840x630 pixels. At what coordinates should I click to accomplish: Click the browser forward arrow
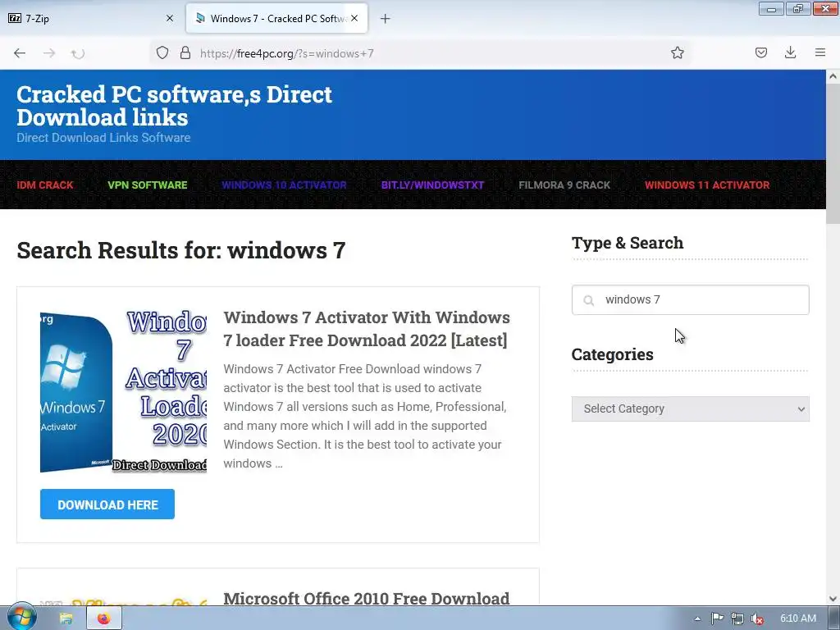(49, 53)
